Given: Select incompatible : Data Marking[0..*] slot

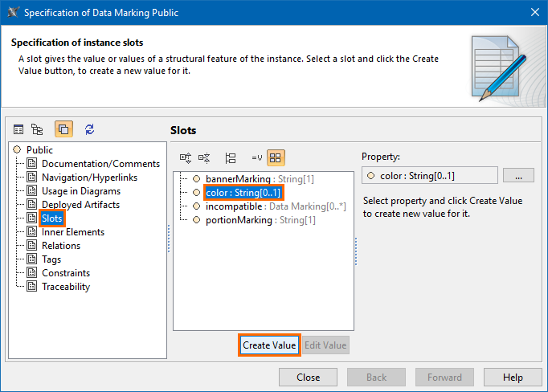Looking at the screenshot, I should pos(276,206).
